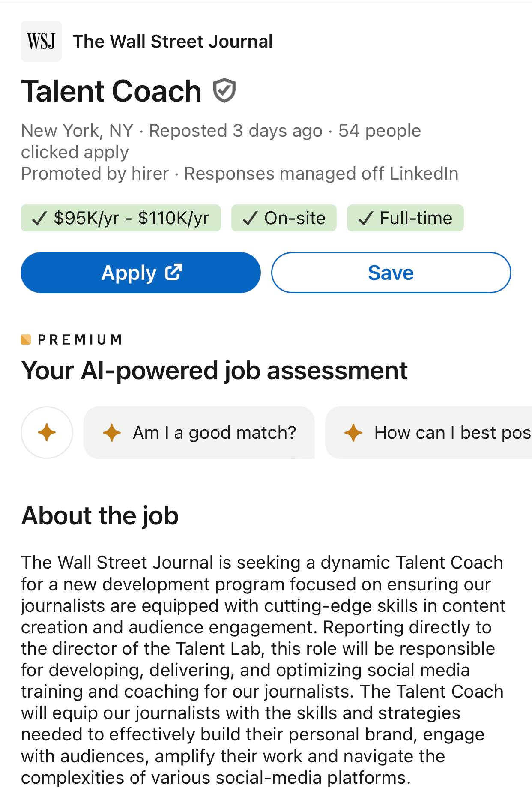Click sparkle icon in "How can I" chip
Image resolution: width=532 pixels, height=806 pixels.
pyautogui.click(x=353, y=433)
